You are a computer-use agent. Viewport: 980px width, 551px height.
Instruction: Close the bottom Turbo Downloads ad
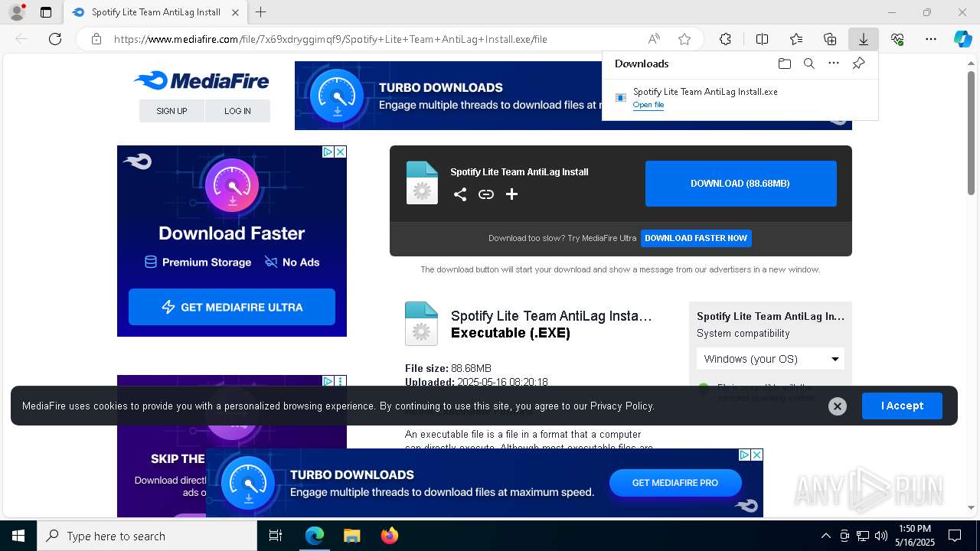(x=756, y=455)
